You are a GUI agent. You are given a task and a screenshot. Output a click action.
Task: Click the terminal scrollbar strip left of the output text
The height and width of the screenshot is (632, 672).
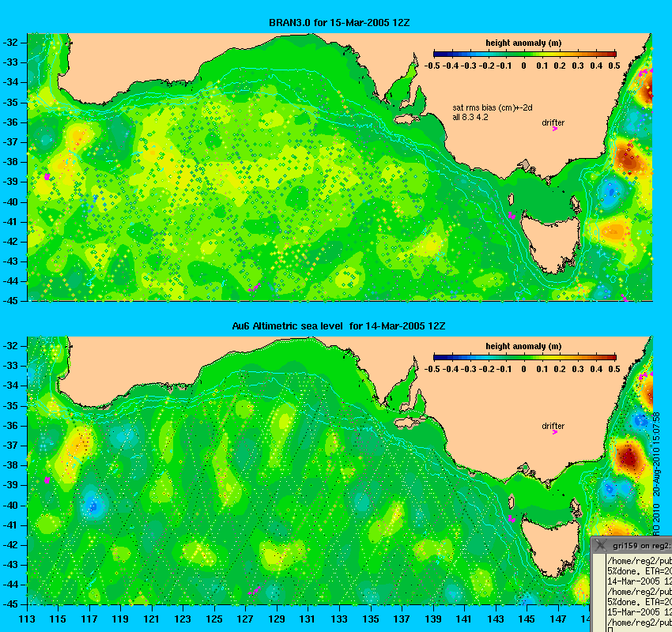(x=598, y=593)
